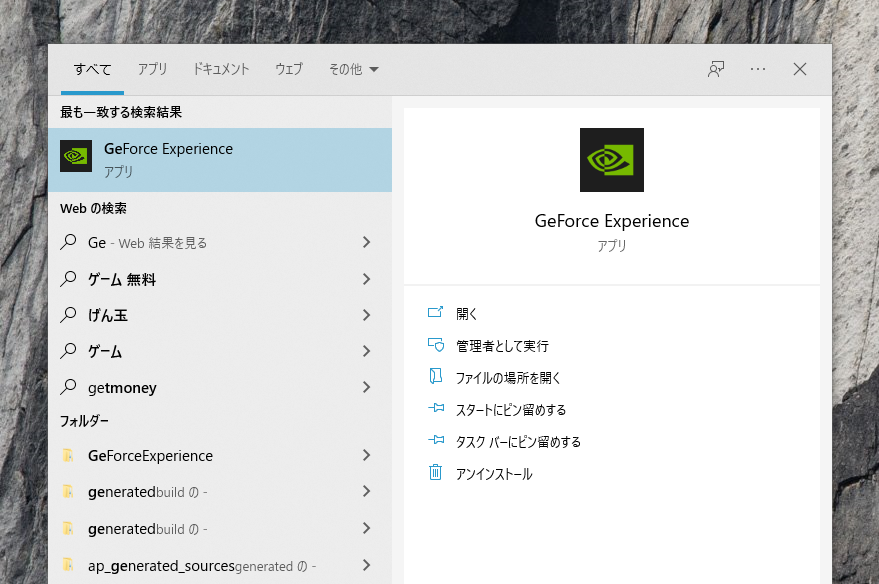Click the file location icon

[x=436, y=376]
